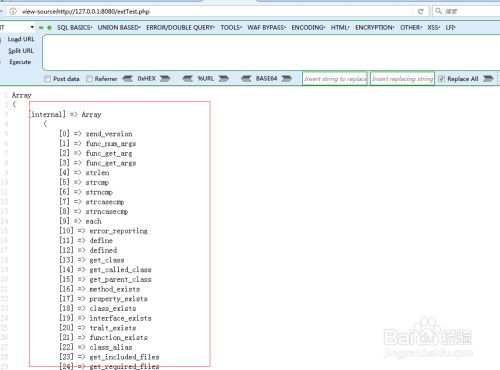Open the ENCRYPTION dropdown menu
The width and height of the screenshot is (500, 370).
click(x=375, y=28)
